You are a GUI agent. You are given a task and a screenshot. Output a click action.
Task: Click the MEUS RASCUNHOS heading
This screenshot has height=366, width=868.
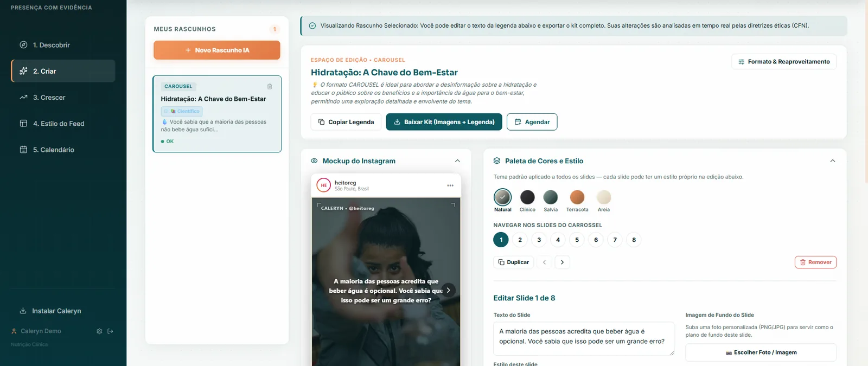pyautogui.click(x=184, y=29)
